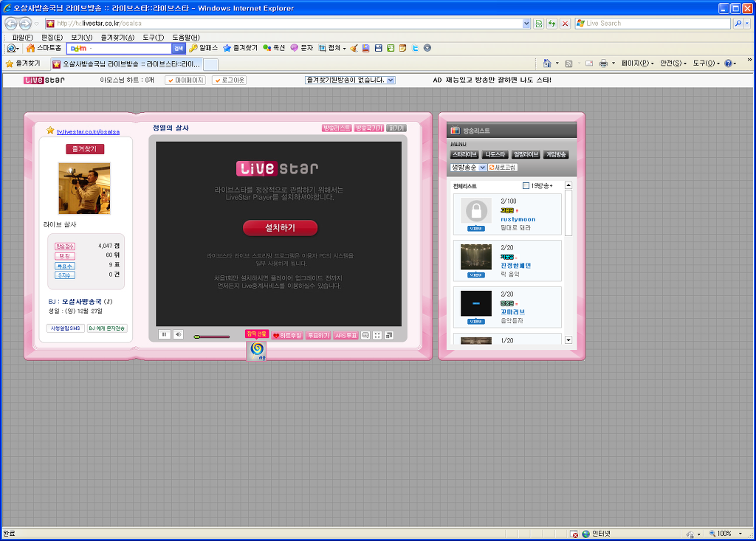Click the BJ name 오살사방송국 link
756x541 pixels.
click(x=82, y=301)
